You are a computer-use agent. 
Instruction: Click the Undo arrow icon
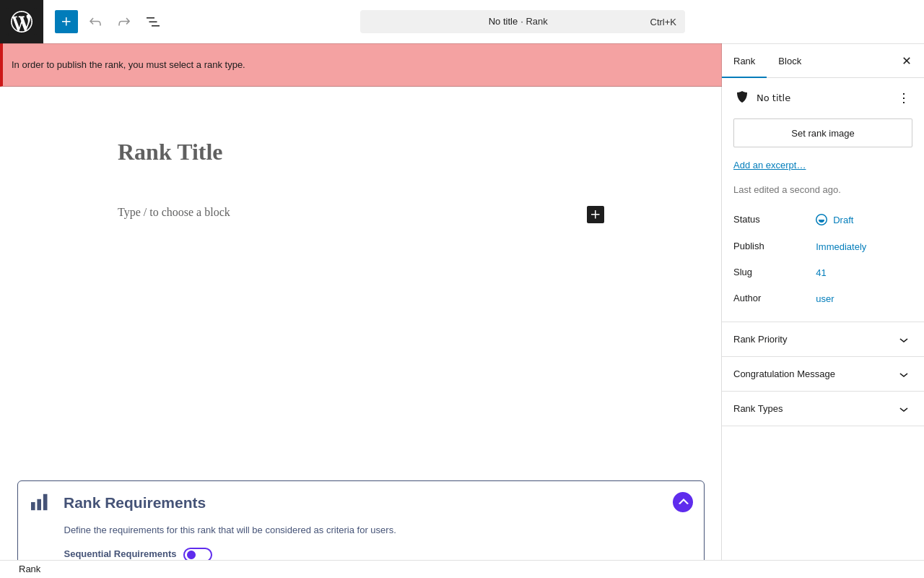pyautogui.click(x=95, y=22)
